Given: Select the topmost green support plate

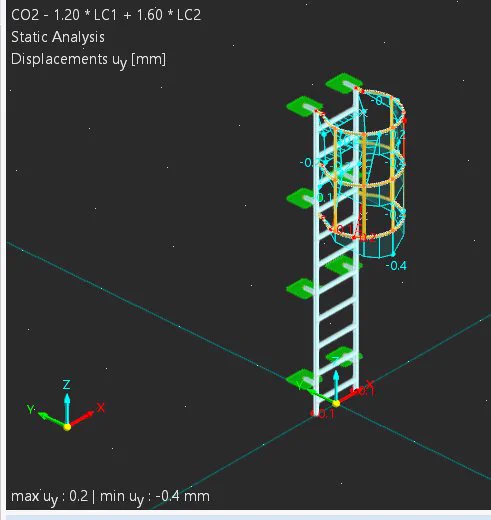Looking at the screenshot, I should tap(344, 83).
